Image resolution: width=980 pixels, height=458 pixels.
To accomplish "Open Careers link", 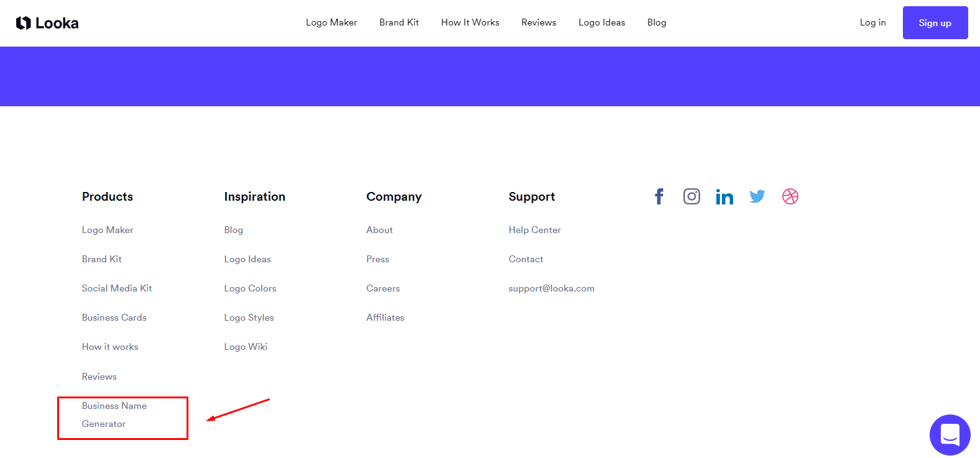I will point(383,288).
